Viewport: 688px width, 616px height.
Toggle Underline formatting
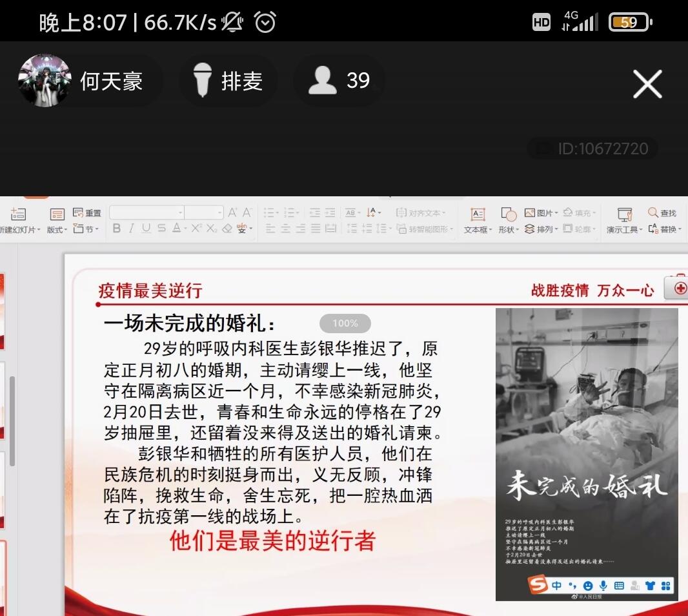[146, 229]
